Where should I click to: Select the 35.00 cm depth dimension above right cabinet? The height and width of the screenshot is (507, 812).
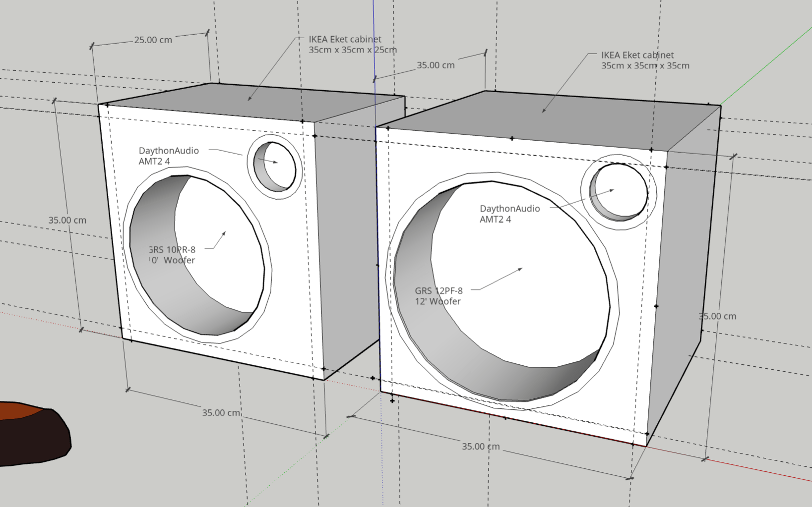click(436, 65)
